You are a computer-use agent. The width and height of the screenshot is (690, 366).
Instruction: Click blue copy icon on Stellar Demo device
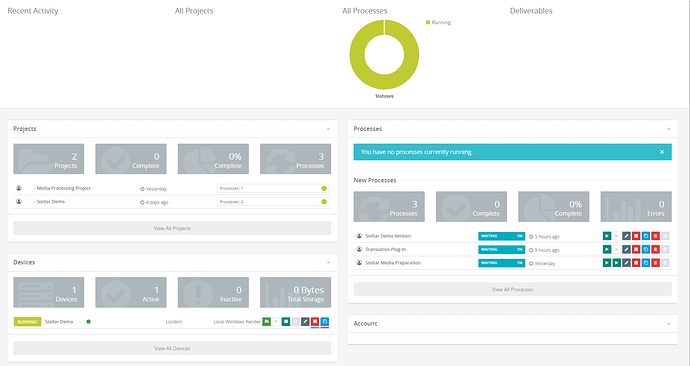(x=325, y=322)
